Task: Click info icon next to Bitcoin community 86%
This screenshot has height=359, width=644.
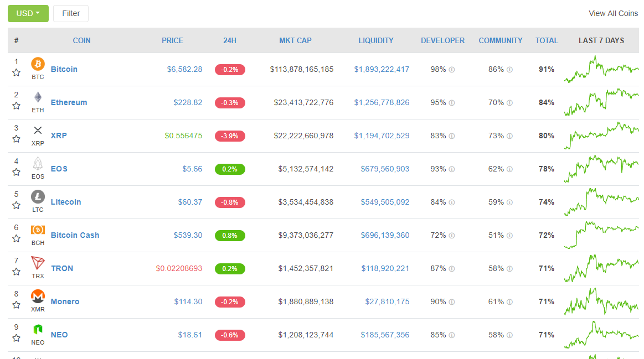Action: coord(509,70)
